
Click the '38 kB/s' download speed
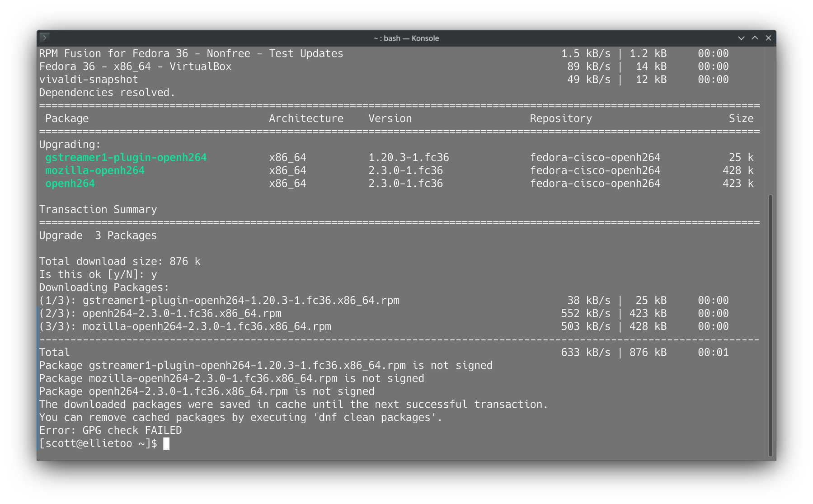589,301
